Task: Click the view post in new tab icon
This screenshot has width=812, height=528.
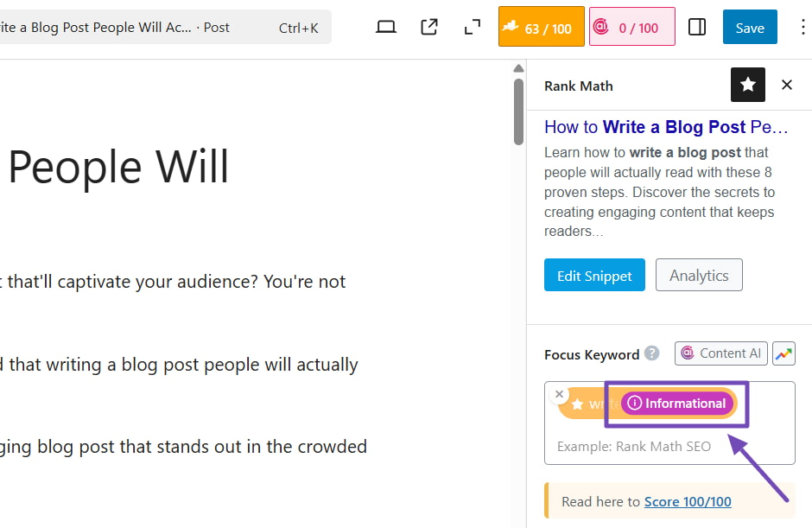Action: pyautogui.click(x=429, y=28)
